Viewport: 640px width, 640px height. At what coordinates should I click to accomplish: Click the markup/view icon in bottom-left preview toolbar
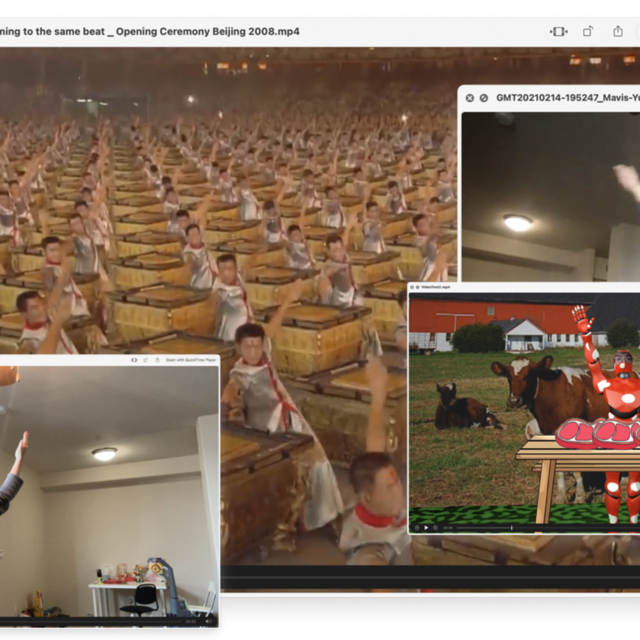point(135,360)
